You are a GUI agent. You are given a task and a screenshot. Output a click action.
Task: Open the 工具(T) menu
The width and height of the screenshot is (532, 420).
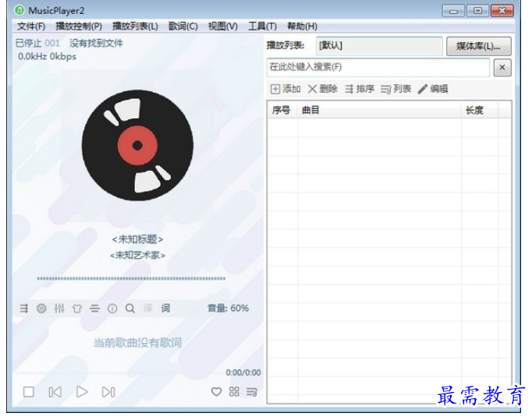[262, 26]
